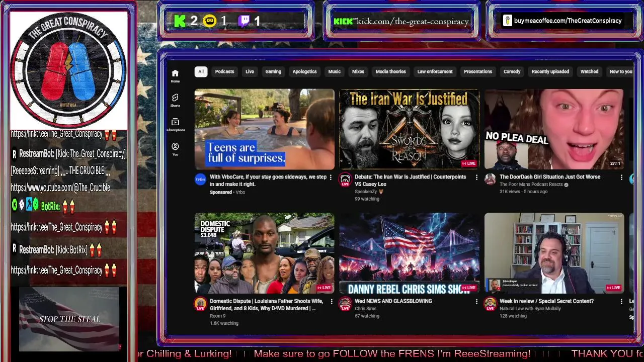Click the "128 watching" viewer count

(513, 316)
